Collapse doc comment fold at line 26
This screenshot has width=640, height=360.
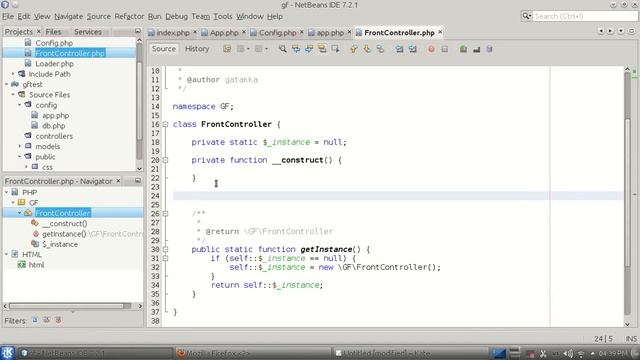pos(165,213)
